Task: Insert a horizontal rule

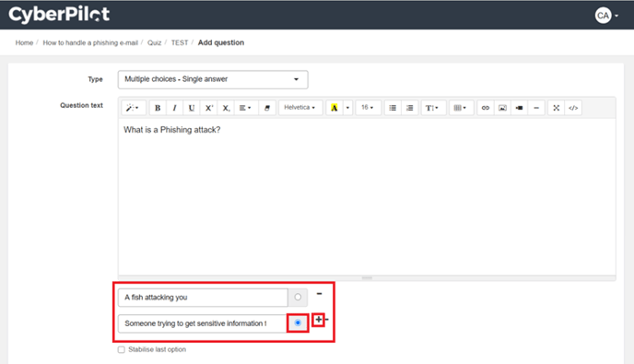Action: (536, 108)
